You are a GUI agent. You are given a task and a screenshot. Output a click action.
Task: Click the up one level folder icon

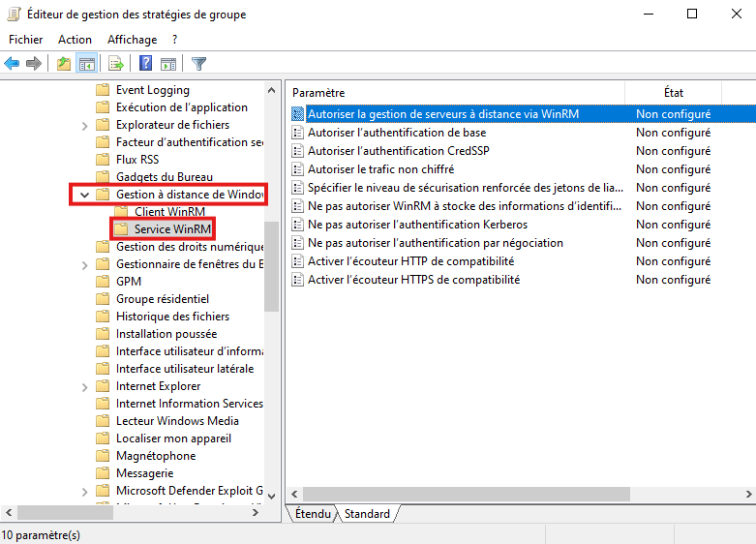click(x=63, y=64)
